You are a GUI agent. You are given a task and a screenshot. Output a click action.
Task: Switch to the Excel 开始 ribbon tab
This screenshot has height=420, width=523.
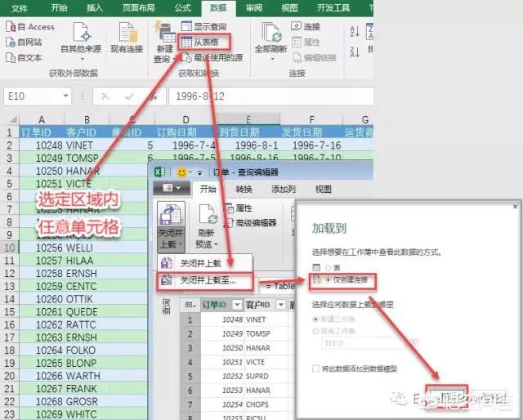click(x=59, y=7)
